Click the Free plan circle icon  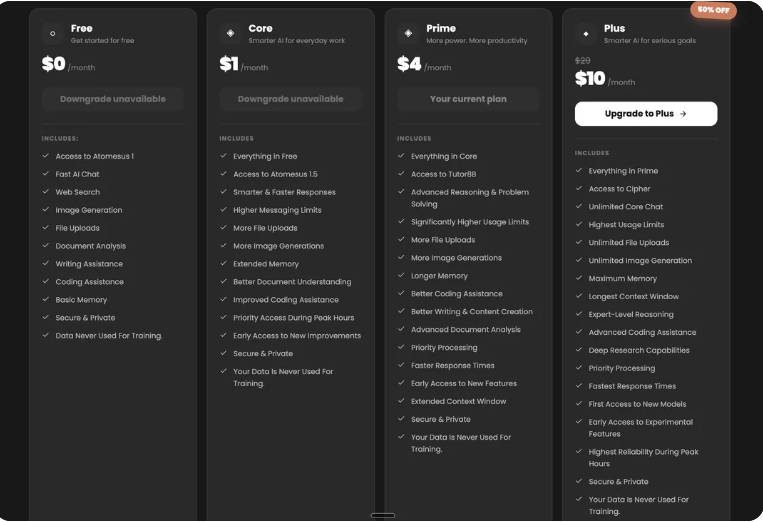[x=53, y=34]
